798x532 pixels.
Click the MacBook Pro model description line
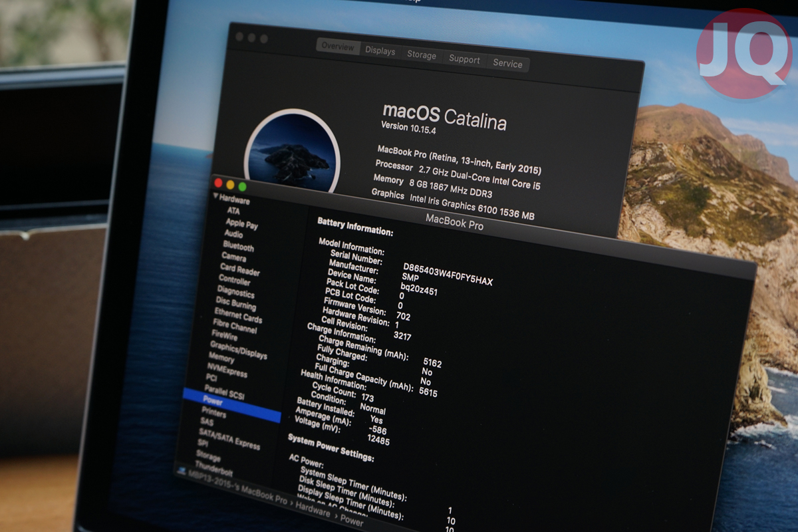point(460,160)
